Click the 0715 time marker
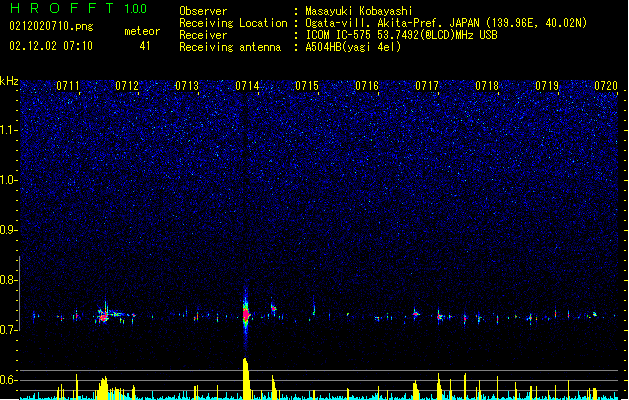The height and width of the screenshot is (400, 629). [x=307, y=86]
